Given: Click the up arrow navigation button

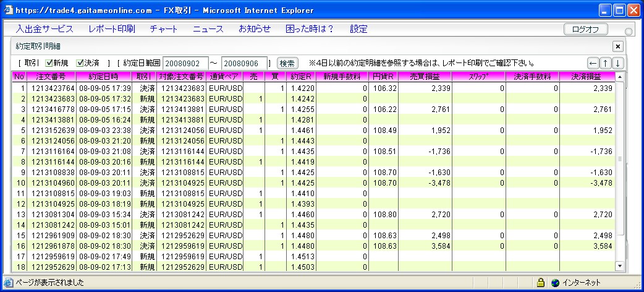Looking at the screenshot, I should point(606,63).
